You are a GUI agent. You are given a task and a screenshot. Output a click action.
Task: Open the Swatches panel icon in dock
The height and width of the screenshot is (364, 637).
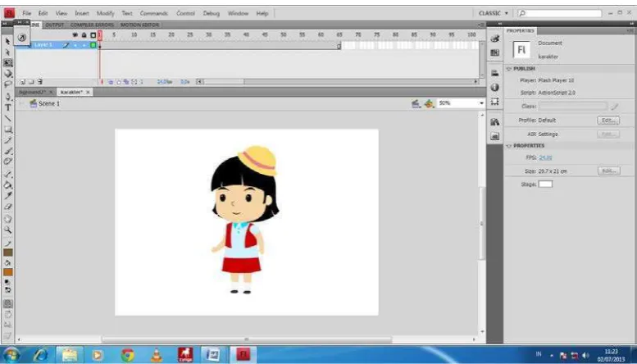pyautogui.click(x=495, y=52)
